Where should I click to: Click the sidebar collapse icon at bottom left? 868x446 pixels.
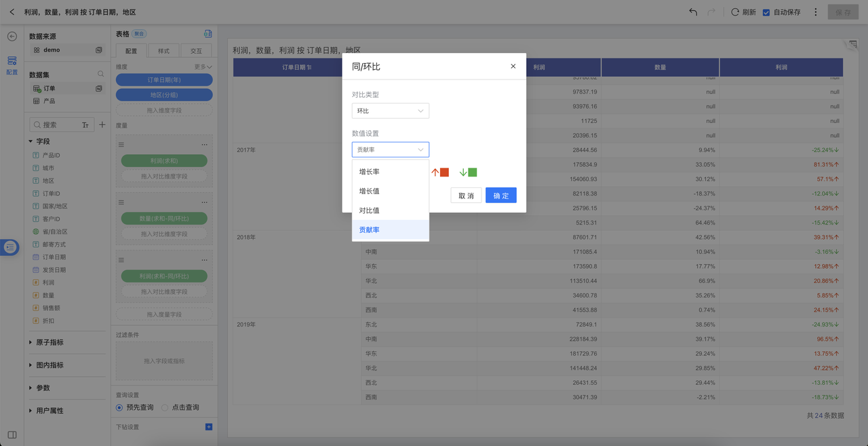[12, 434]
